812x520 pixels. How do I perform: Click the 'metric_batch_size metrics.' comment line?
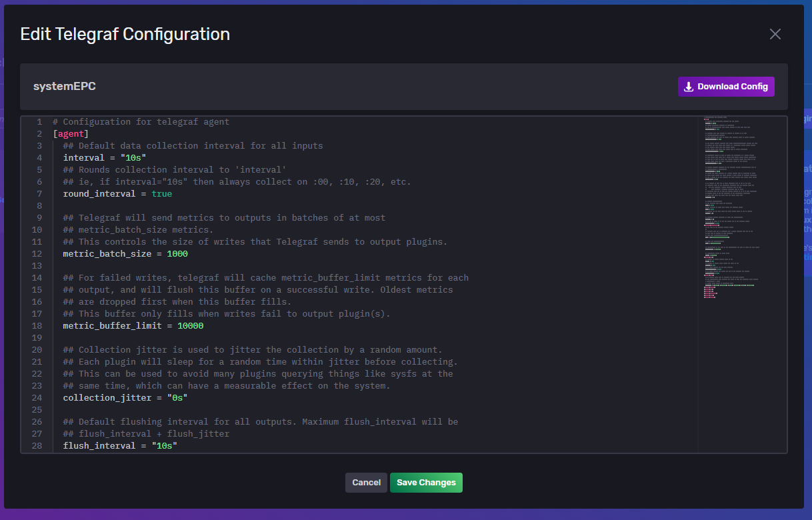tap(138, 230)
